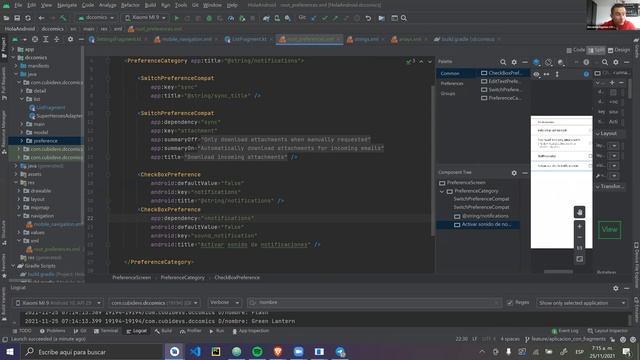Click the Palette search magnifier icon
This screenshot has height=360, width=640.
pos(503,62)
